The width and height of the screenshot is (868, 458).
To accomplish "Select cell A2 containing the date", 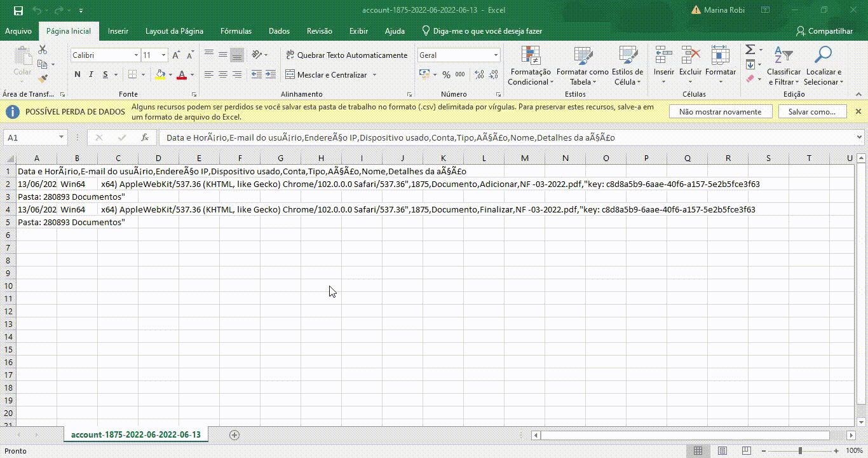I will (x=37, y=184).
